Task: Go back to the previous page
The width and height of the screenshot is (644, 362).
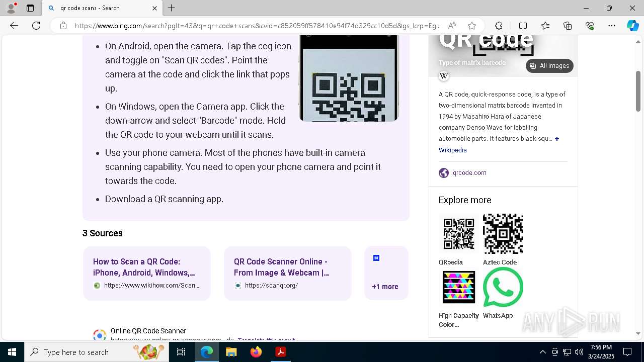Action: point(14,26)
